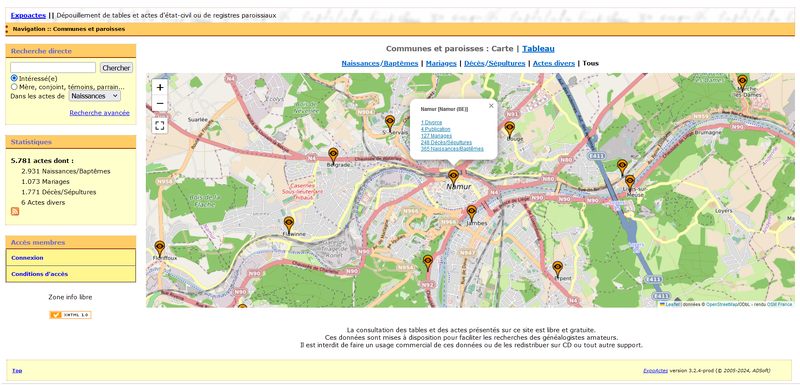Click marker just above Lives-sur-Meuse marker
Image resolution: width=800 pixels, height=386 pixels.
click(x=622, y=167)
